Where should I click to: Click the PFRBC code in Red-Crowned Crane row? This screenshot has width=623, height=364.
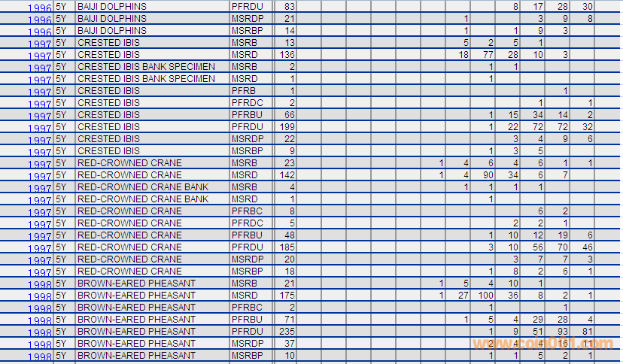[x=247, y=211]
